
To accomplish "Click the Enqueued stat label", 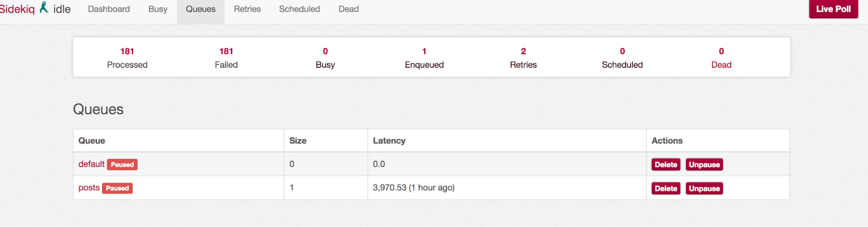I will coord(424,65).
